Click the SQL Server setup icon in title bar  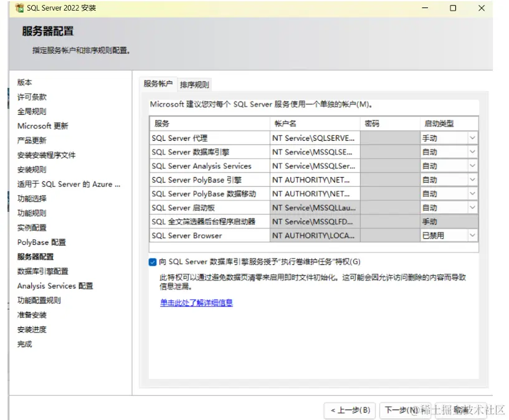point(19,8)
